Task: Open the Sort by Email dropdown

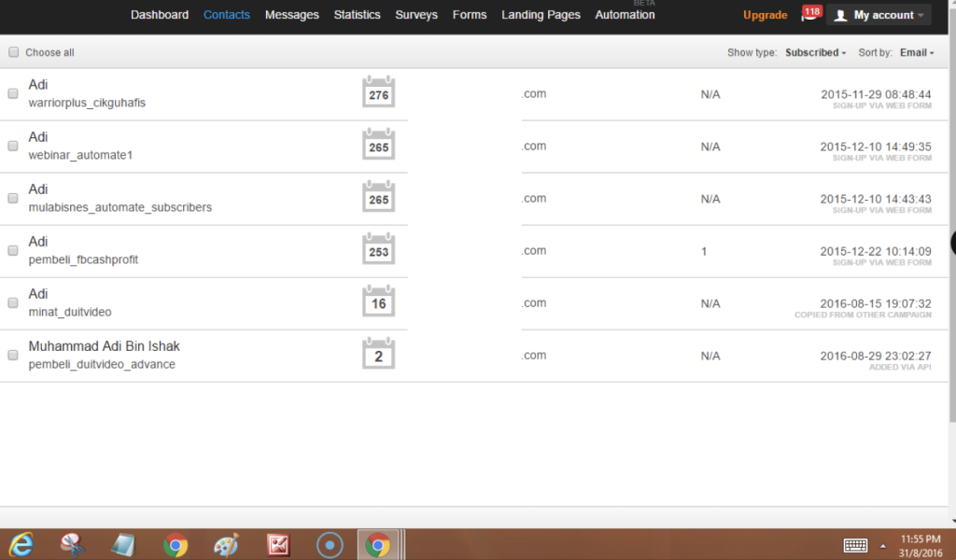Action: coord(917,52)
